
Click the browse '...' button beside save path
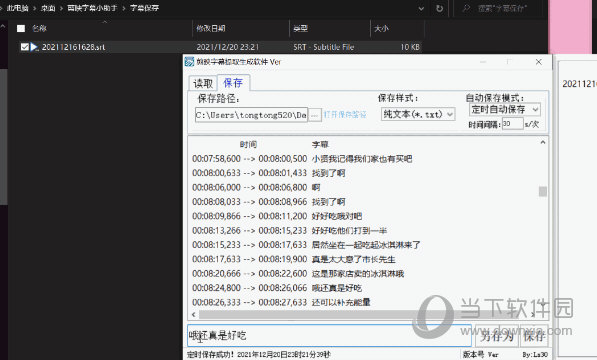coord(314,115)
